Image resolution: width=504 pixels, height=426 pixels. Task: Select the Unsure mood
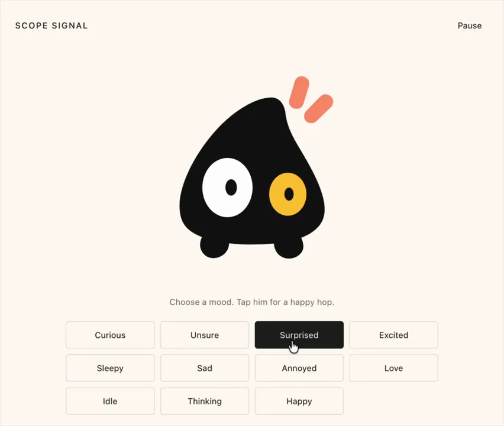point(205,335)
